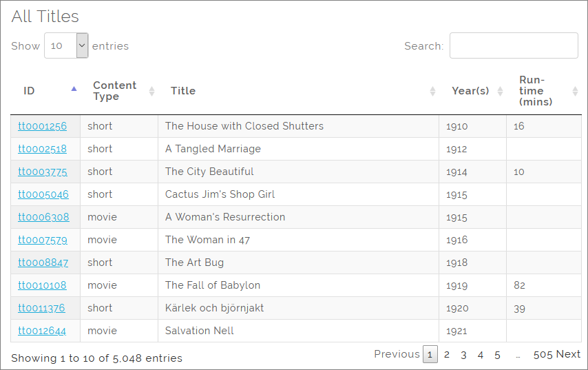Screen dimensions: 588x370
Task: Jump to last page 505
Action: pyautogui.click(x=543, y=354)
